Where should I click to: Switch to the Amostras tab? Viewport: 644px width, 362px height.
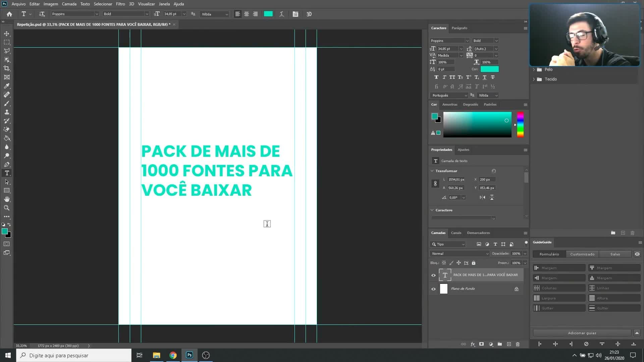point(450,105)
